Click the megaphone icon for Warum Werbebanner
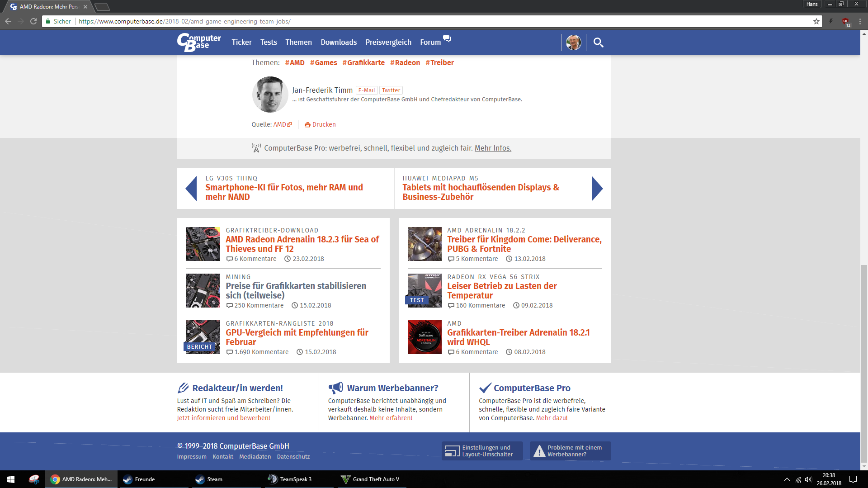The image size is (868, 488). tap(335, 388)
